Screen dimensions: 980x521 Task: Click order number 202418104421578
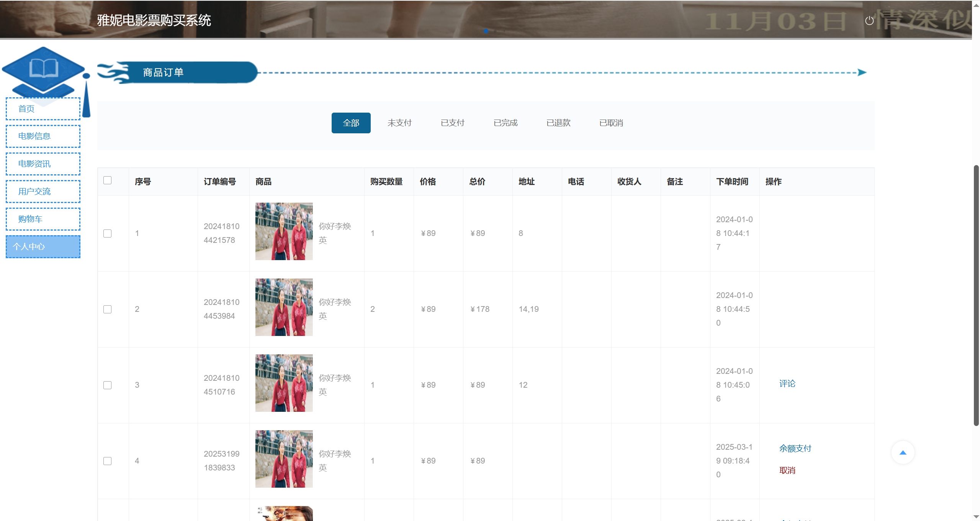(x=222, y=233)
